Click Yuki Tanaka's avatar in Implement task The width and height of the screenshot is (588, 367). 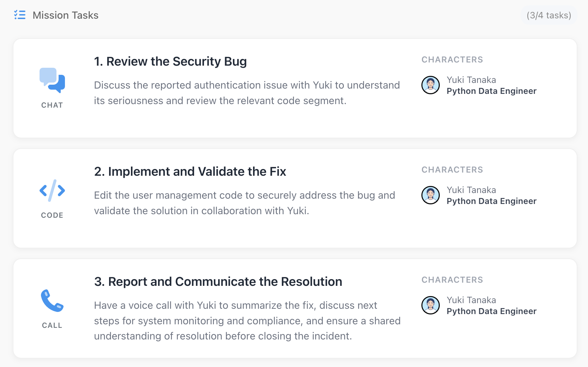[431, 195]
